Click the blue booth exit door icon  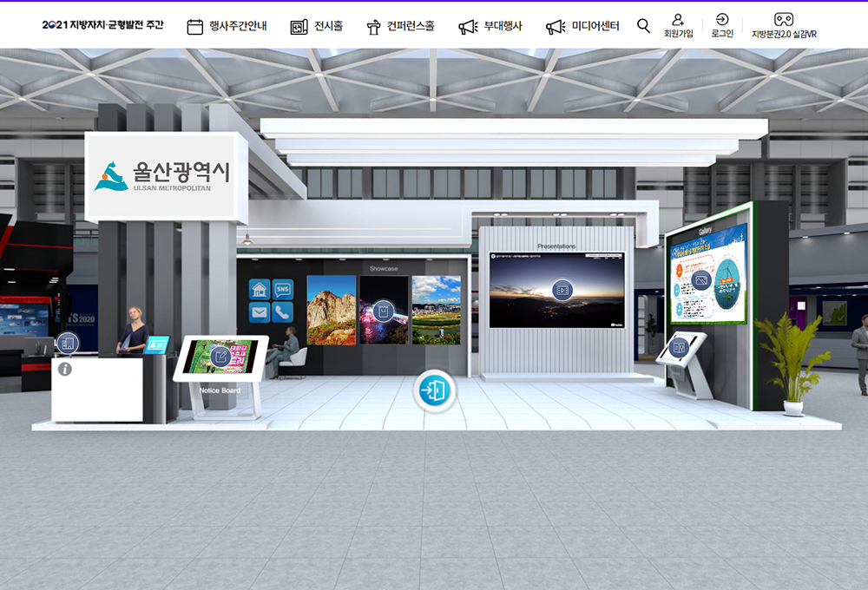435,390
